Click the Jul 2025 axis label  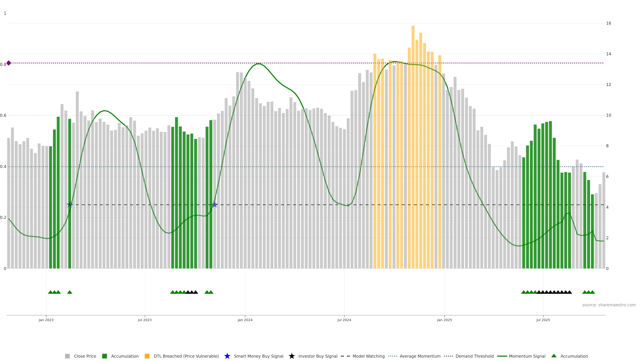click(543, 320)
